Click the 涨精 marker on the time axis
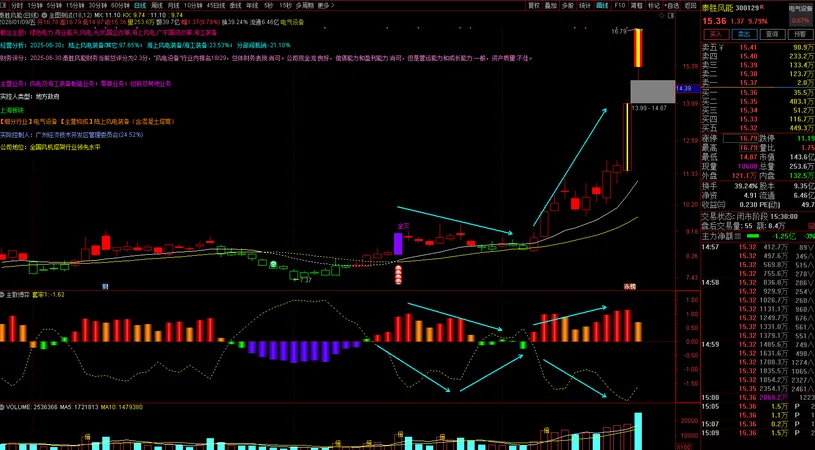Viewport: 815px width, 450px height. coord(630,286)
